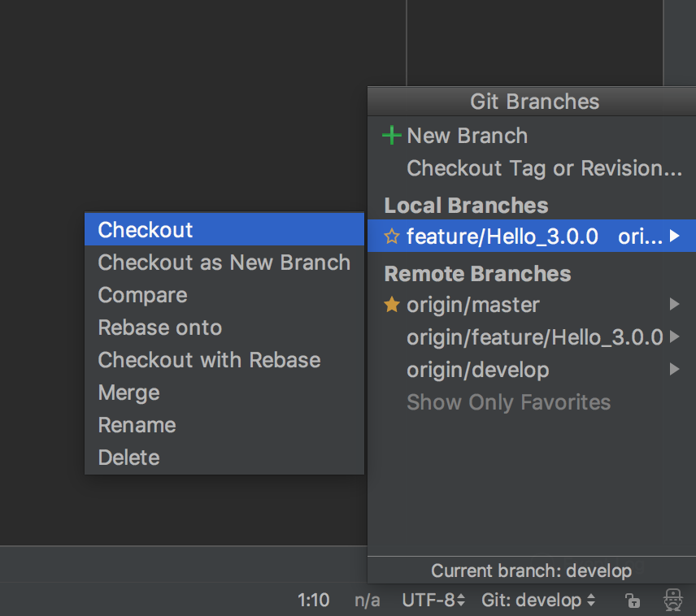Select Checkout with Rebase
The image size is (696, 616).
coord(224,360)
